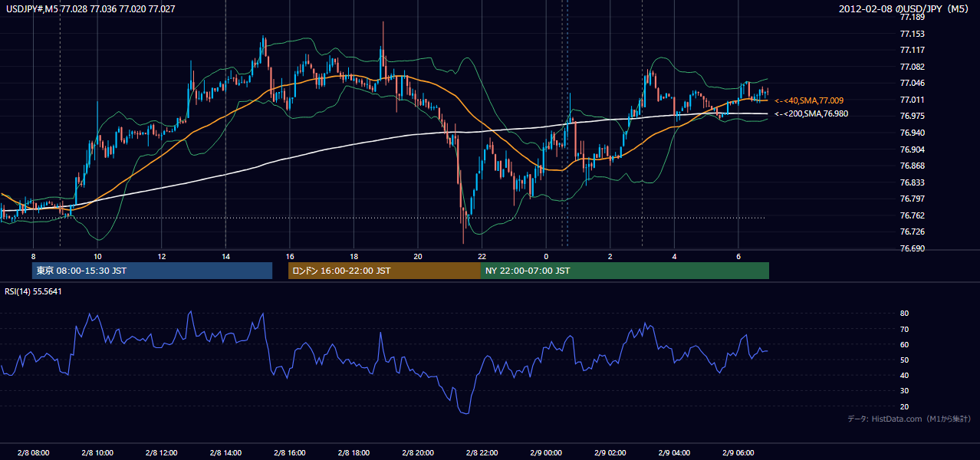Select the ロンドン 16:00-22:00 JST session bar
The height and width of the screenshot is (460, 980).
pos(384,271)
